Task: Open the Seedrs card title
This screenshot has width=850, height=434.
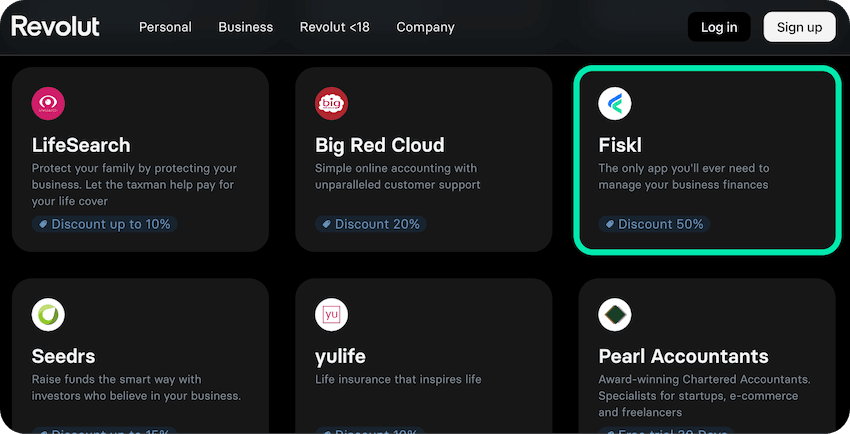Action: tap(63, 356)
